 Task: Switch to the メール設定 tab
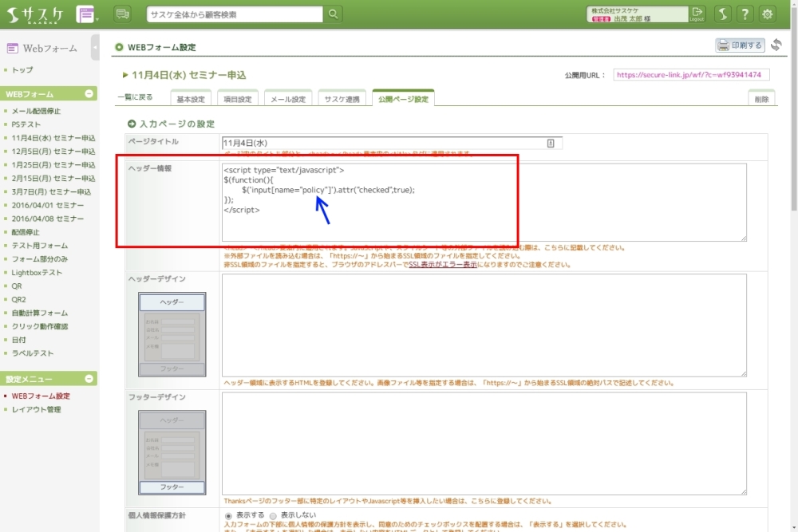pyautogui.click(x=287, y=99)
